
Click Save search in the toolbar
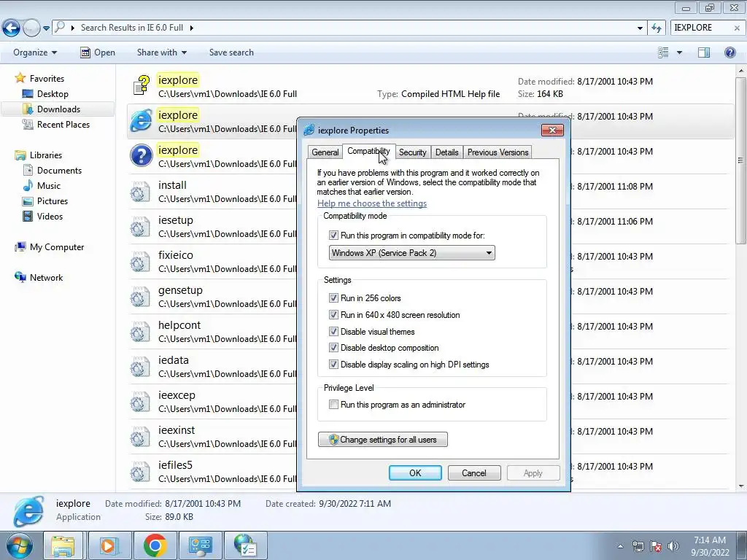[231, 52]
